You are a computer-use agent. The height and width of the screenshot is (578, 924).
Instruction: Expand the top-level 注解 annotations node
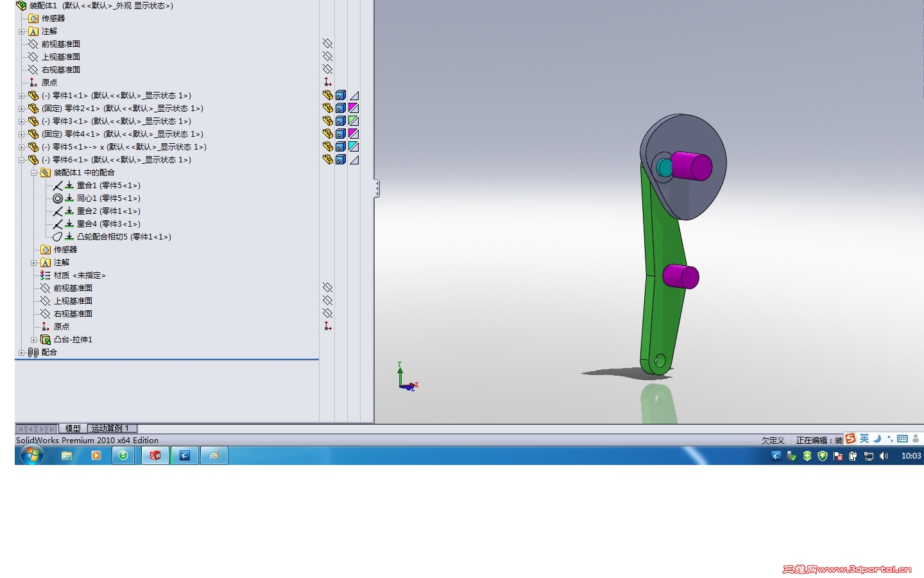(21, 31)
